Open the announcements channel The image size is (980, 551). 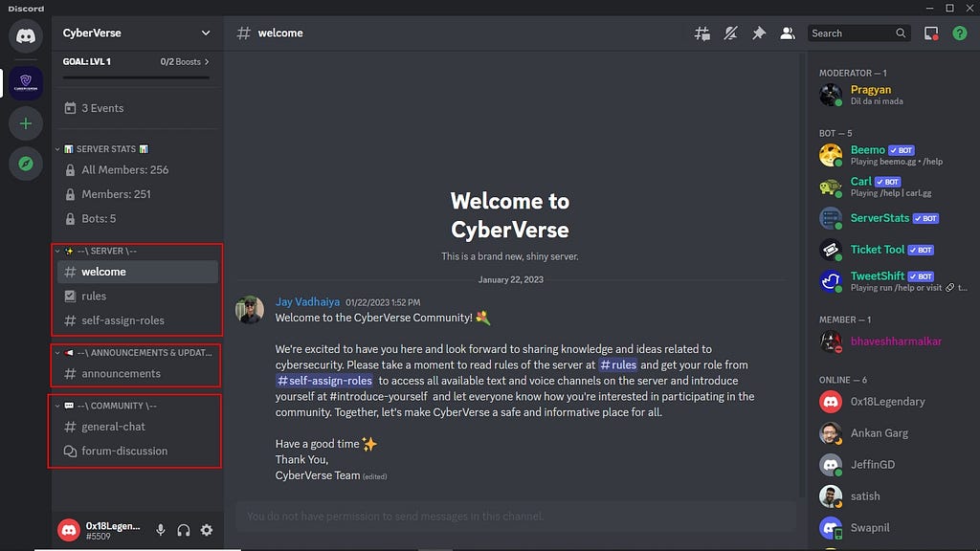tap(138, 374)
